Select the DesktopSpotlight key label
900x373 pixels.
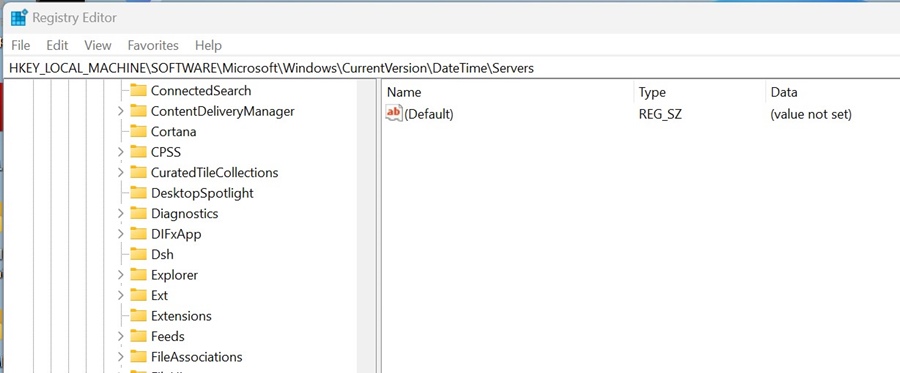coord(202,193)
